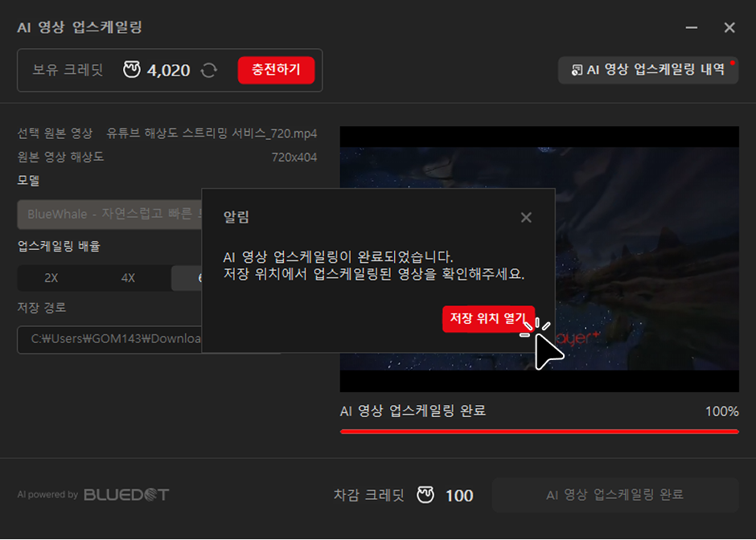Select the 4X upscaling ratio
Screen dimensions: 756x540
click(x=128, y=278)
